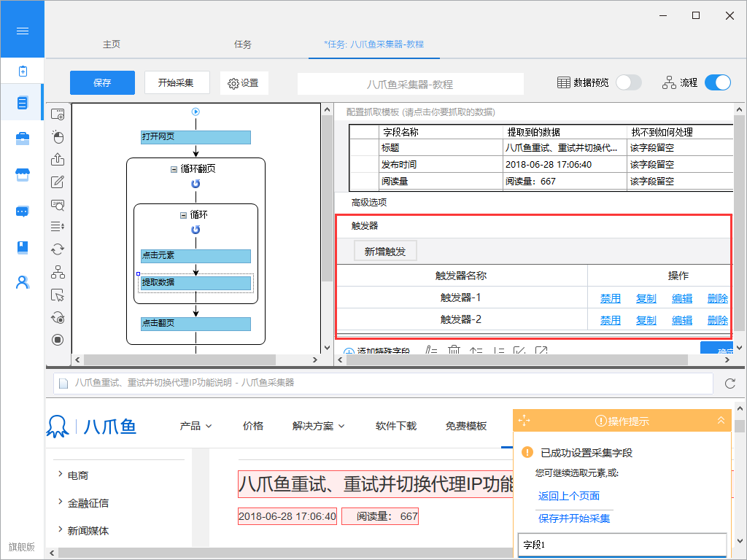The image size is (747, 560).
Task: Click the 八爪鱼 logo on the web page
Action: tap(91, 426)
